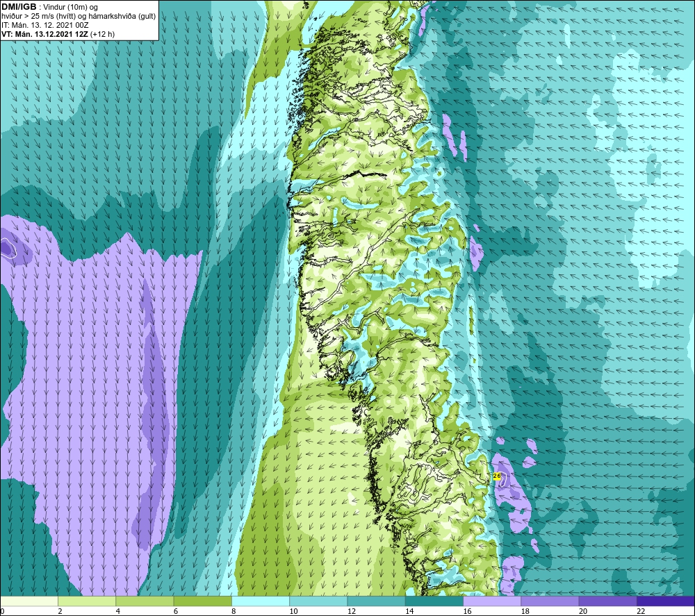Click the legend scale label "8"
The height and width of the screenshot is (616, 695).
[x=234, y=611]
